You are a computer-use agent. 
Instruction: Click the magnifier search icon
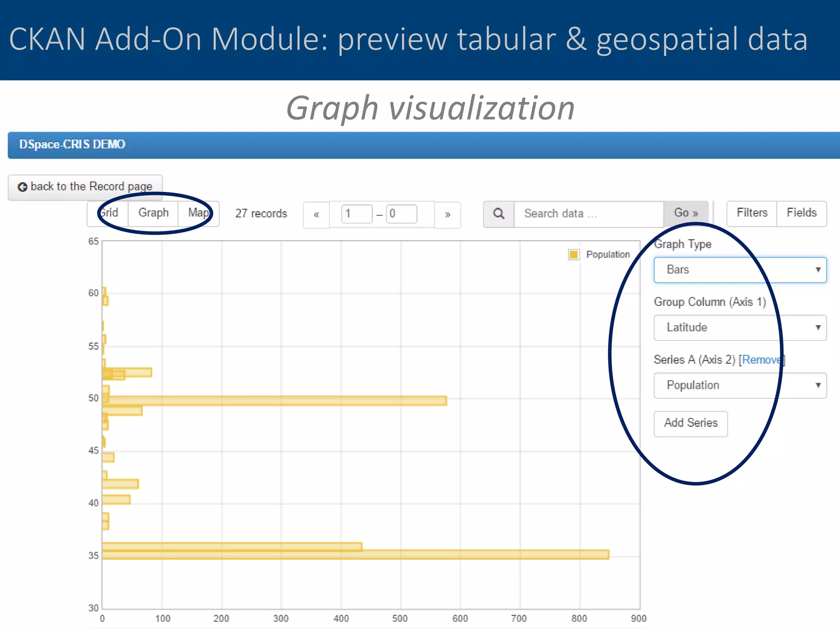coord(499,214)
